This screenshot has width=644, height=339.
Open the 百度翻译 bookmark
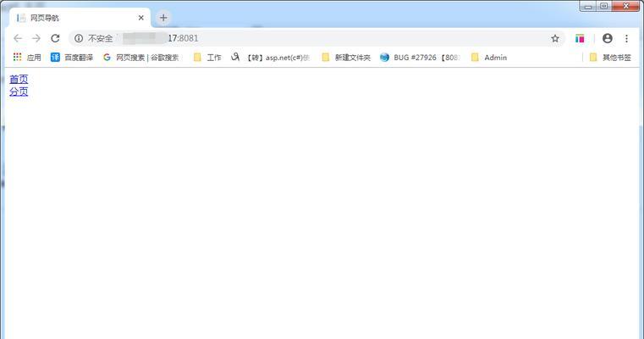point(72,58)
